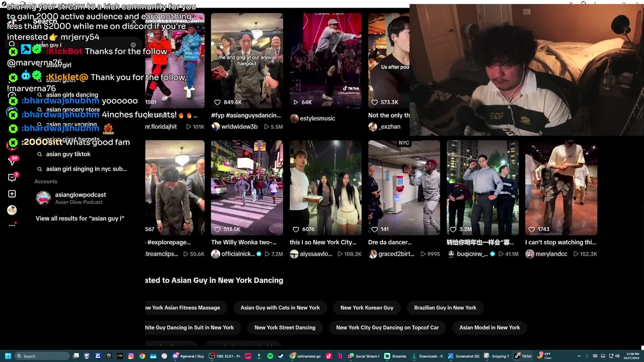Open OBS 32.0.1 from the taskbar
The height and width of the screenshot is (362, 644).
[225, 356]
